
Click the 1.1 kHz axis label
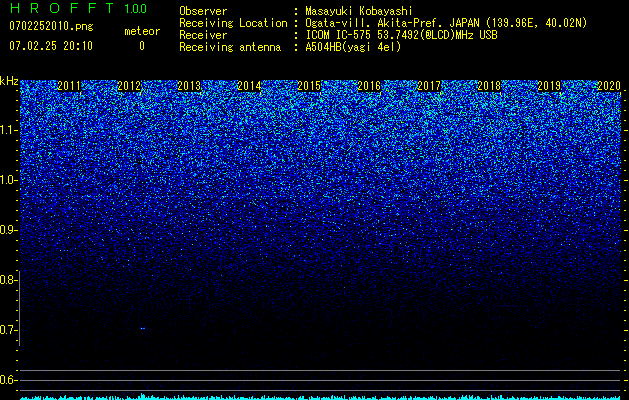point(9,130)
